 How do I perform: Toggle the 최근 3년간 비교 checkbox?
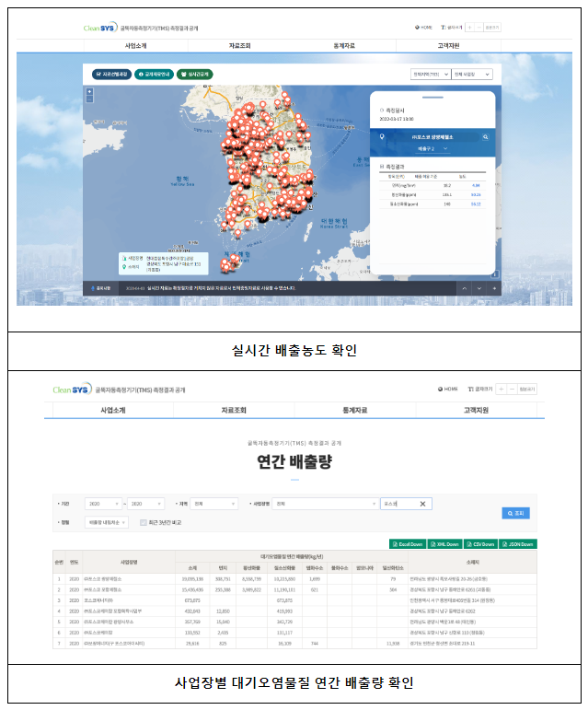tap(144, 522)
